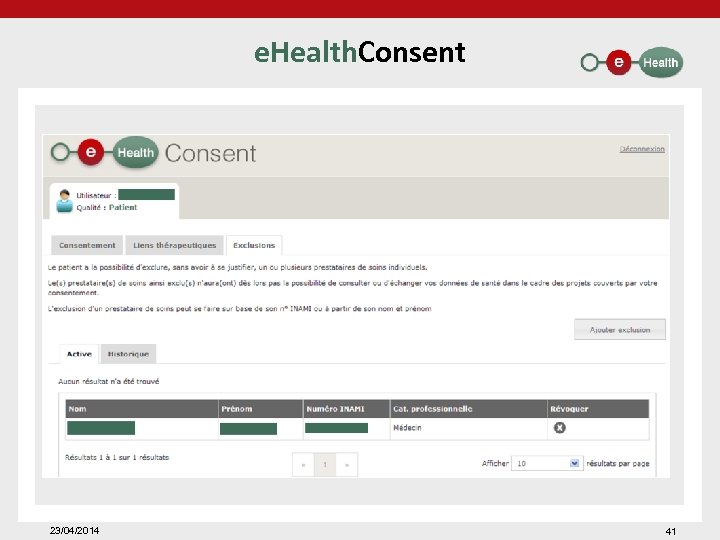Click the patient user avatar icon
This screenshot has height=540, width=720.
point(64,201)
